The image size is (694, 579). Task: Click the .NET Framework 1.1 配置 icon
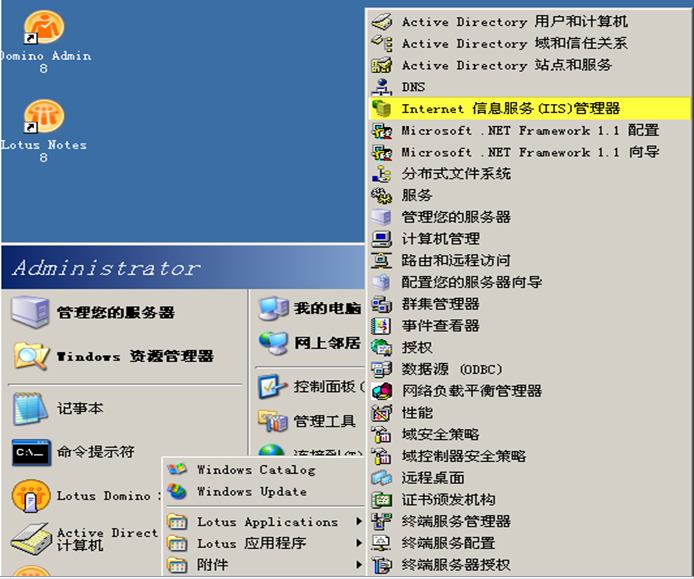tap(382, 131)
